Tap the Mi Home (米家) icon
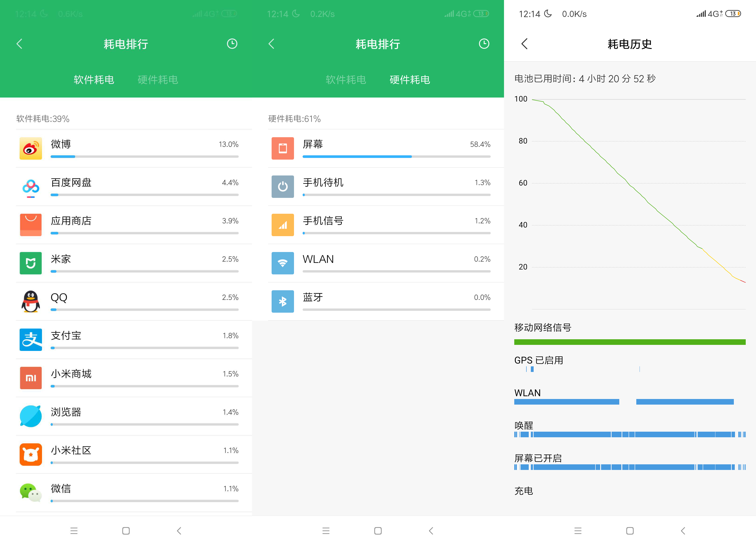This screenshot has height=546, width=756. 31,263
